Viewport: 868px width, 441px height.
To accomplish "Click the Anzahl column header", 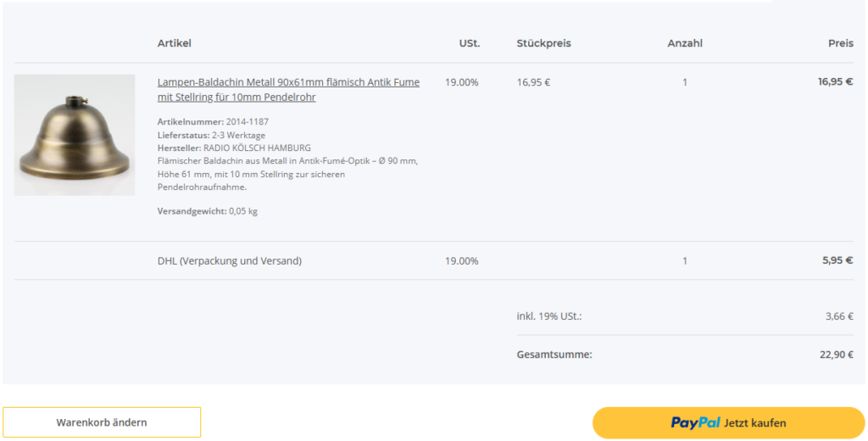I will [x=685, y=43].
